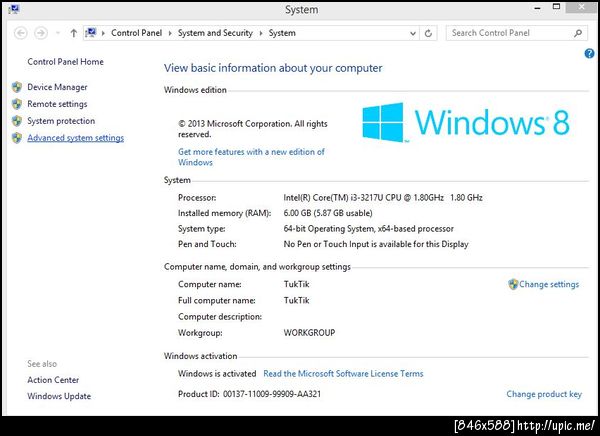
Task: Click shield icon beside Remote settings
Action: tap(17, 104)
